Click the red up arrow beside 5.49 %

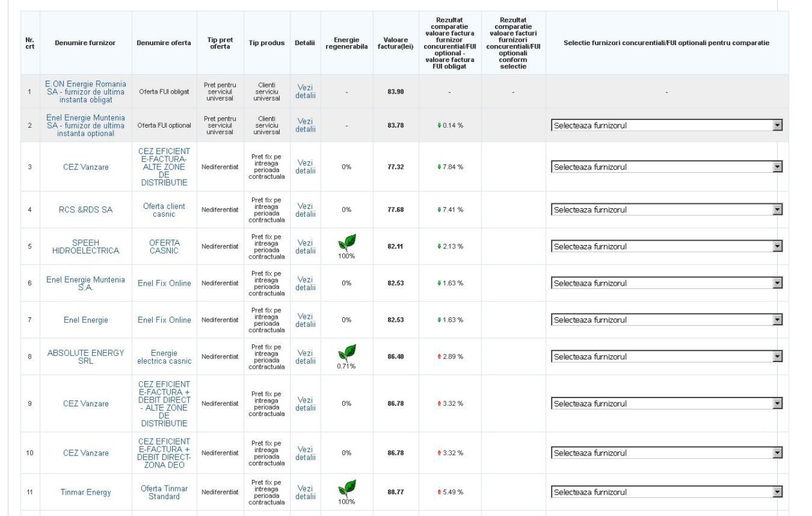[439, 492]
